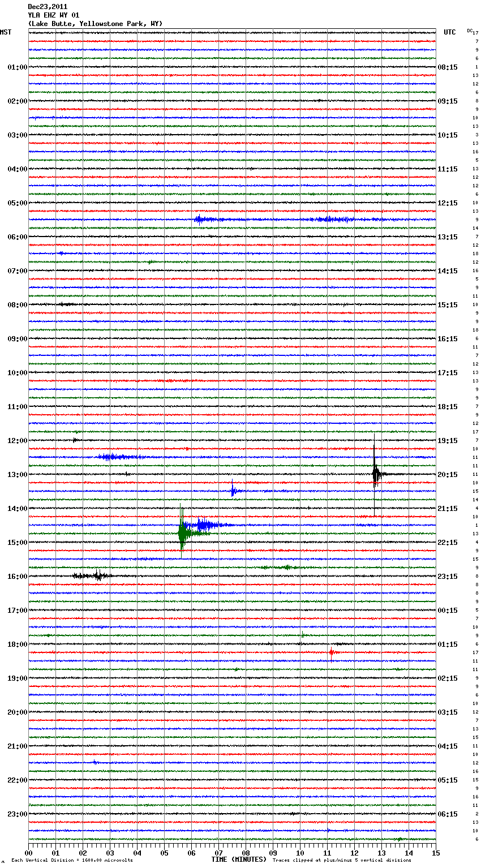Click the "19:00" MST hour label

[18, 678]
